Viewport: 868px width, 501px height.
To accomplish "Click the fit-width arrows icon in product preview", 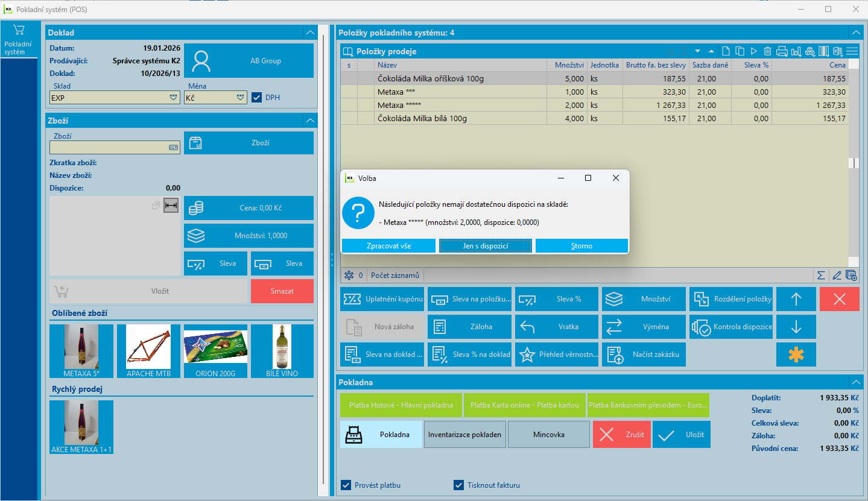I will pyautogui.click(x=171, y=206).
